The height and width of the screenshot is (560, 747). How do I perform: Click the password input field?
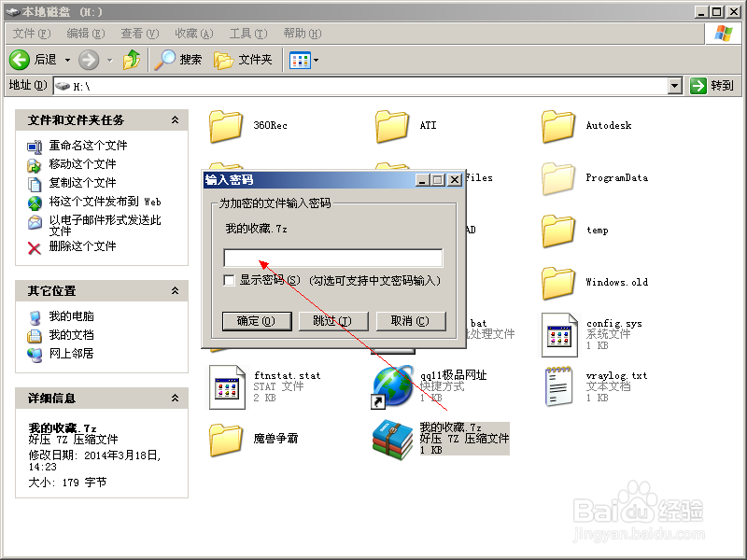(x=333, y=258)
